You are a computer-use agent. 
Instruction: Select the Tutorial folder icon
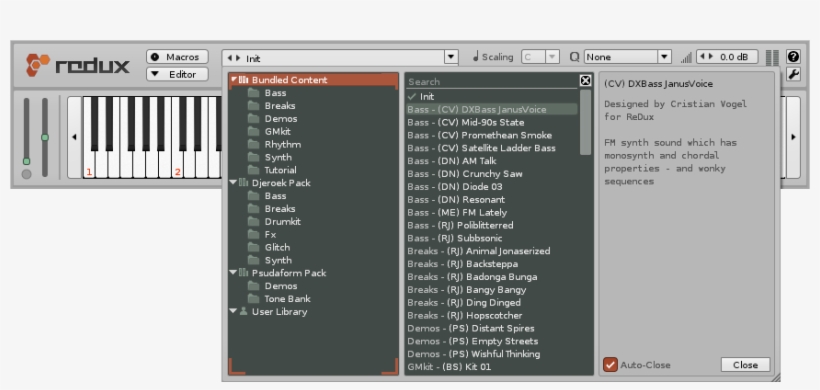click(254, 170)
